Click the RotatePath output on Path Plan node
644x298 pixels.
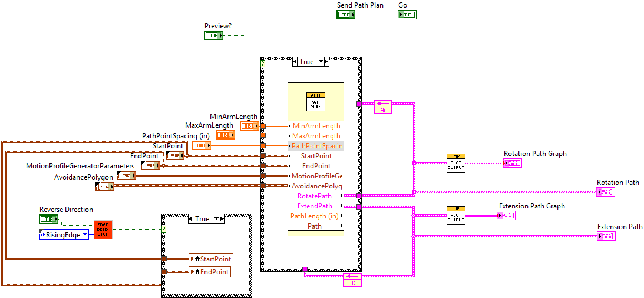[x=315, y=196]
